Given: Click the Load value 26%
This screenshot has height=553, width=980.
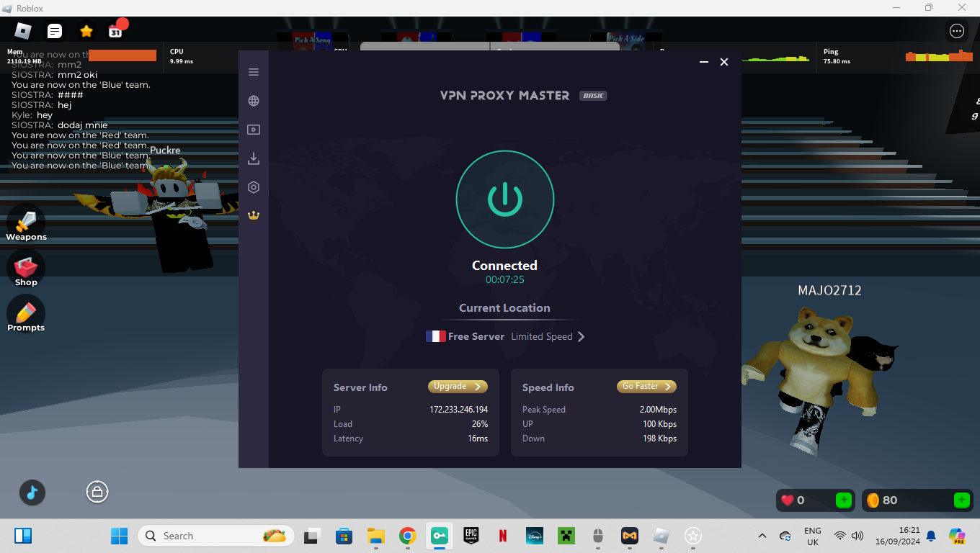Looking at the screenshot, I should pos(480,424).
